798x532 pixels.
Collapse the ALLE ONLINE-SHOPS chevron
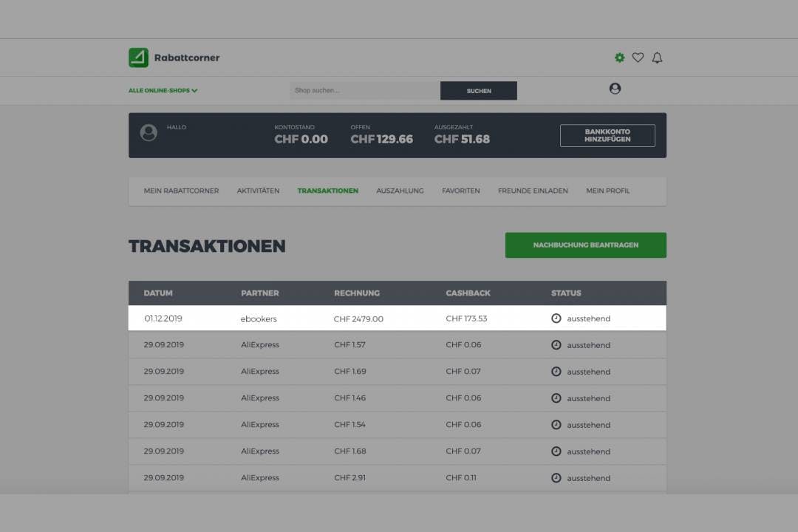pyautogui.click(x=194, y=90)
